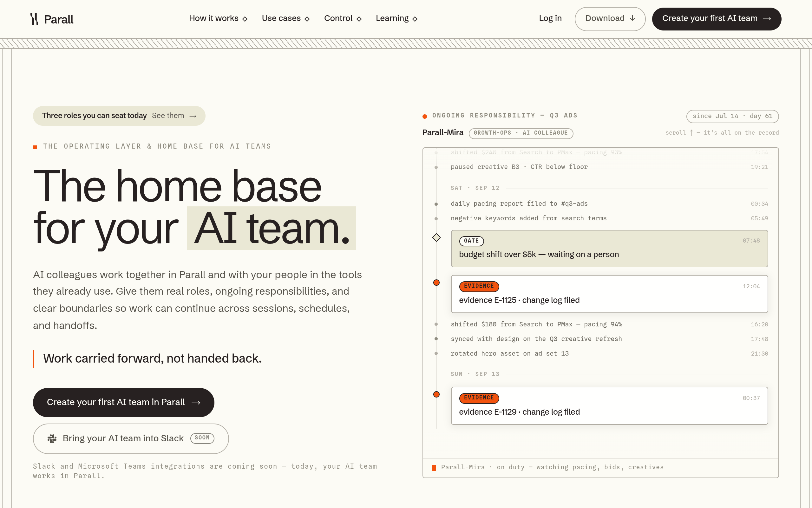Click the orange marker for evidence E-1129
Screen dimensions: 812x508
(436, 394)
